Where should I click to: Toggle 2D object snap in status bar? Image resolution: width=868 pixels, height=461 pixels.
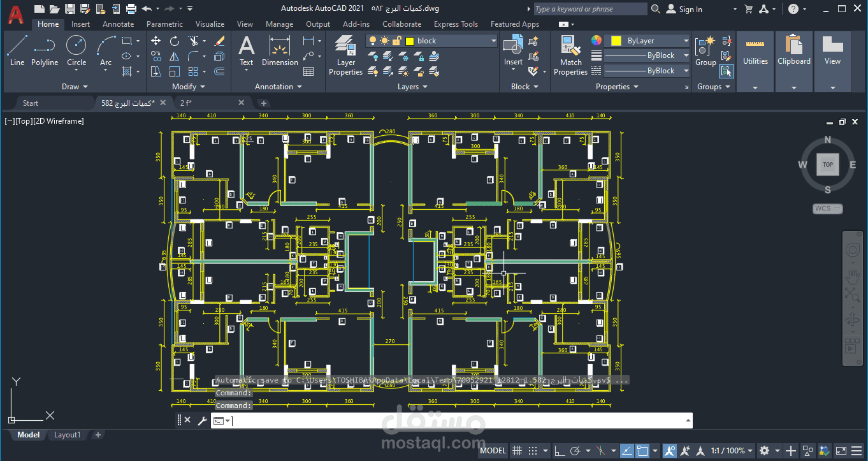[x=642, y=450]
